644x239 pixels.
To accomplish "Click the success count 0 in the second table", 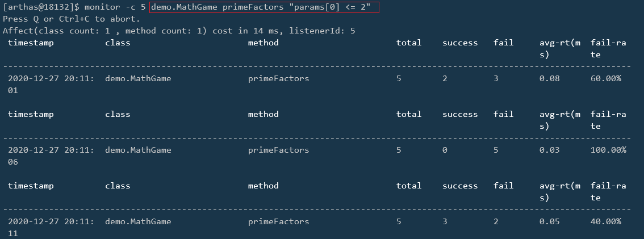I will tap(445, 150).
